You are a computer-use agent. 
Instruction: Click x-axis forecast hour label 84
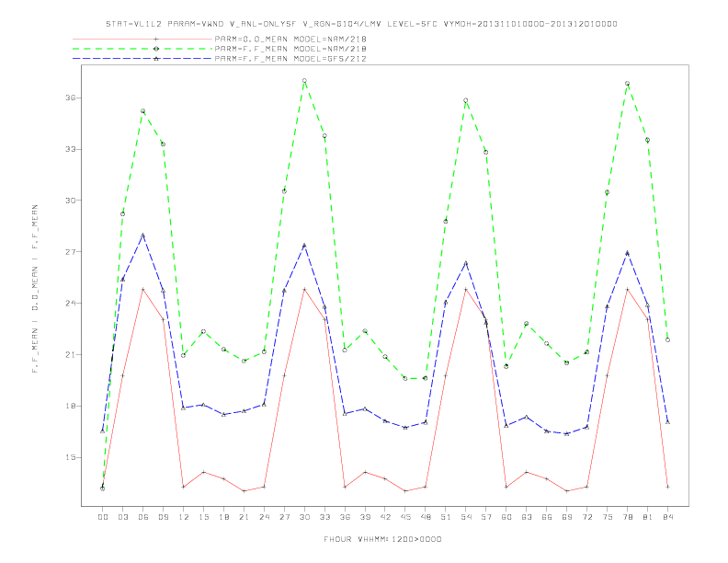click(x=667, y=517)
